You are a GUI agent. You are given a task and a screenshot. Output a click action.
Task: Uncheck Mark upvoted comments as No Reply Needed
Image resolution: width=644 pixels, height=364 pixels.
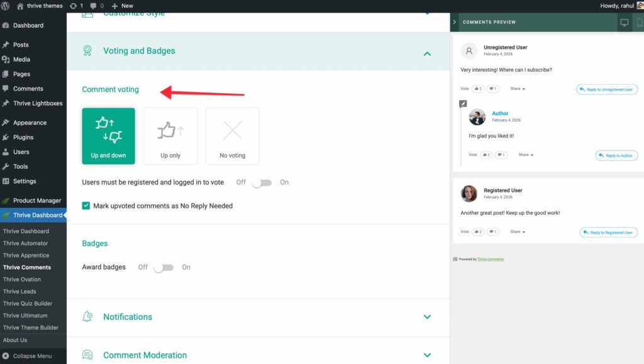click(86, 206)
